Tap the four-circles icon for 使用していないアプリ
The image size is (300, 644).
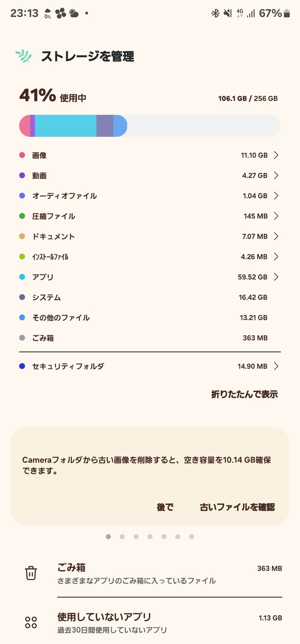31,622
